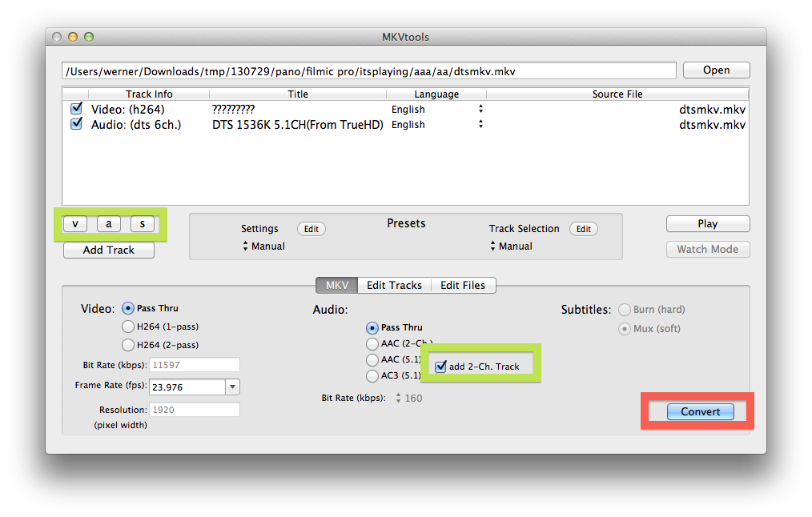Open the Track Selection Manual dropdown
This screenshot has height=517, width=812.
(511, 246)
